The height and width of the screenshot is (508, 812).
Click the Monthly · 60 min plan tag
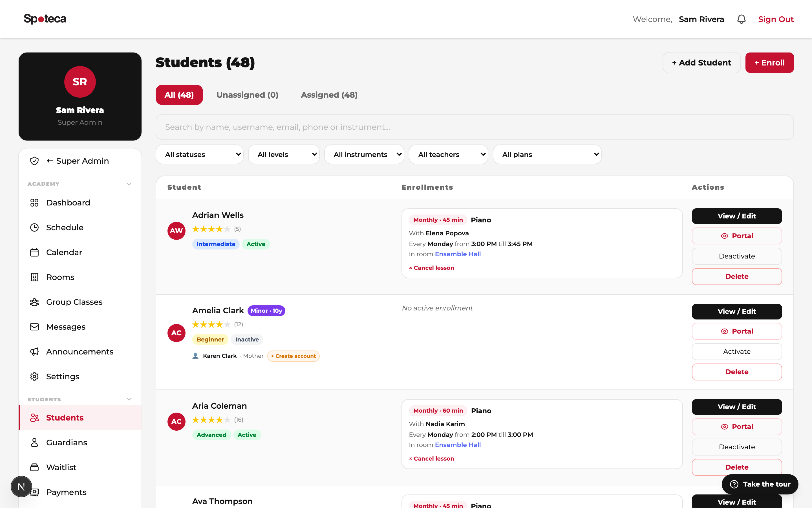[x=438, y=411]
